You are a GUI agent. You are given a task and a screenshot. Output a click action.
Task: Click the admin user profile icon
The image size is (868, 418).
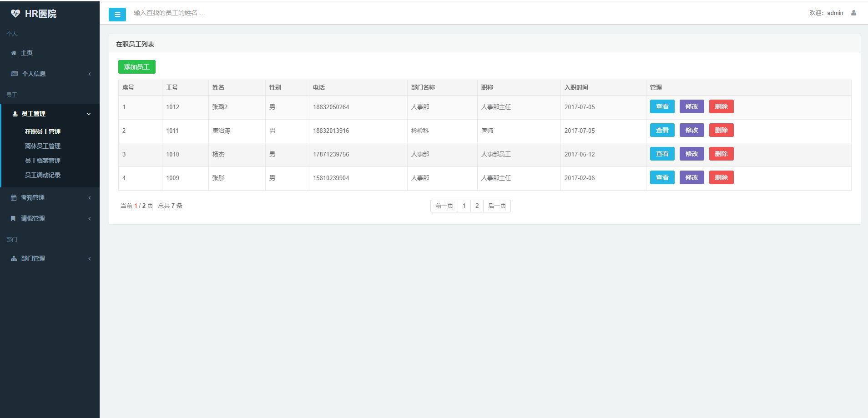tap(853, 13)
